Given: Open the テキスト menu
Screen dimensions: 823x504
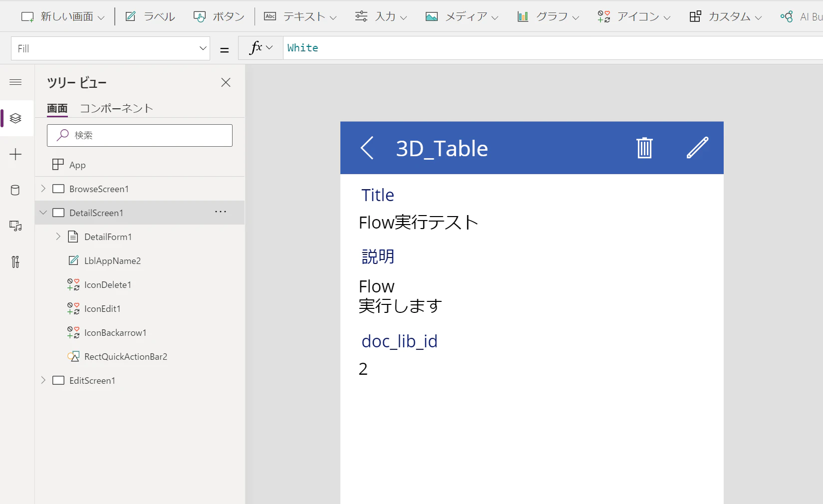Looking at the screenshot, I should (x=300, y=16).
